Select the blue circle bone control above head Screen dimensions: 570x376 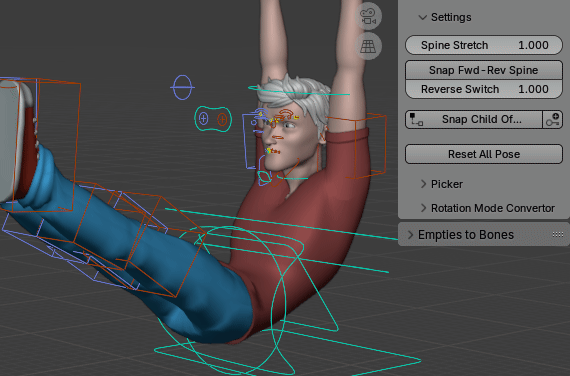(182, 87)
